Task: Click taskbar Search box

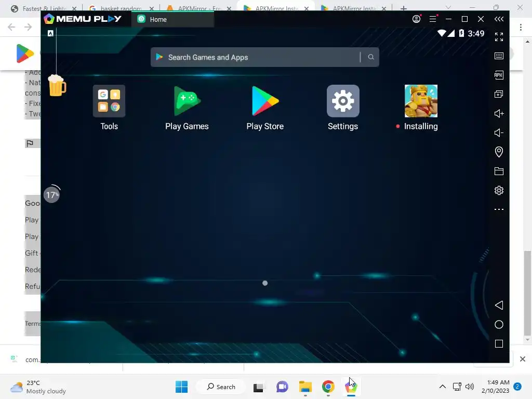Action: point(221,387)
